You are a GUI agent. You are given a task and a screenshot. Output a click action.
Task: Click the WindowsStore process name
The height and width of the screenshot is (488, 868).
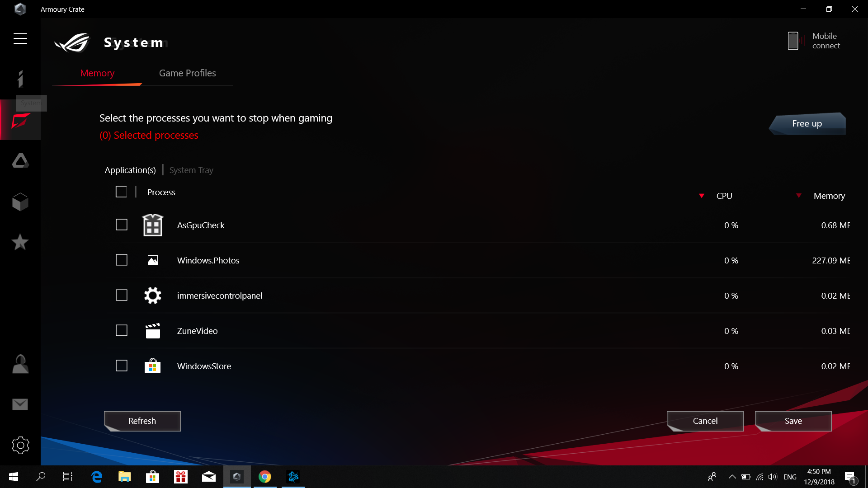(x=204, y=366)
